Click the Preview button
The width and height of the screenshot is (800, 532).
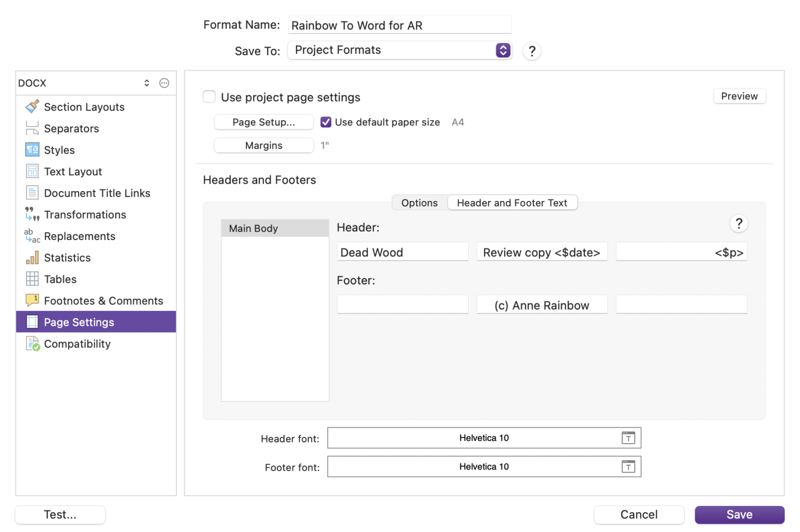739,96
